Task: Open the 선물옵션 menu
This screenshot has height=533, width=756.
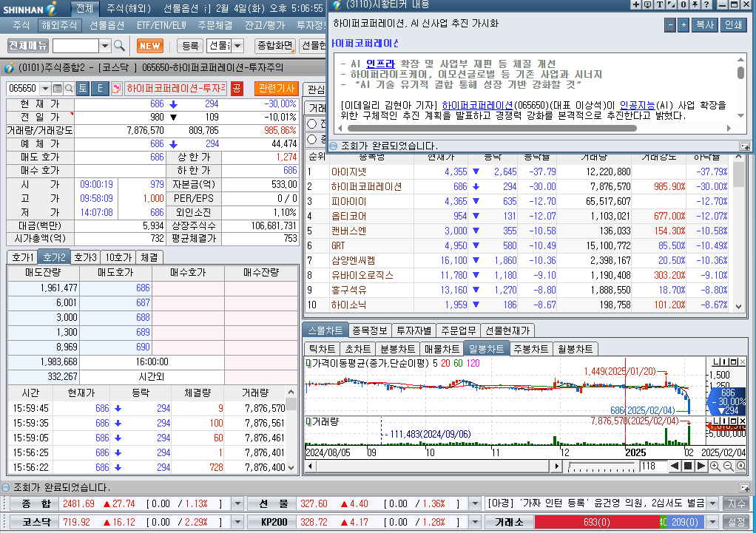Action: tap(107, 25)
